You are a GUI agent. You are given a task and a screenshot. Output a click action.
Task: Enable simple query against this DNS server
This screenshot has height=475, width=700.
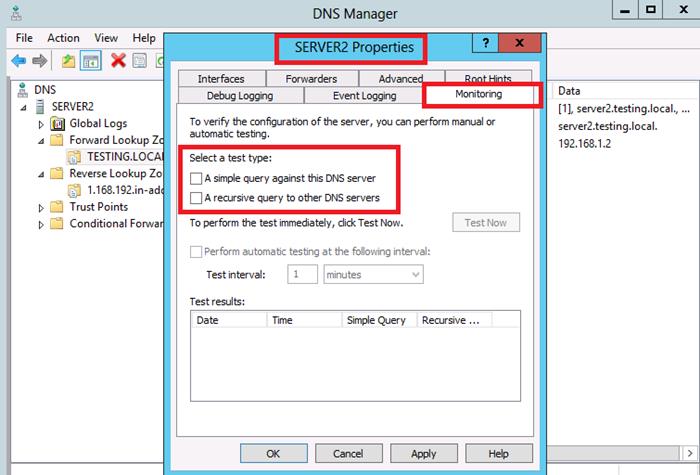click(x=196, y=179)
